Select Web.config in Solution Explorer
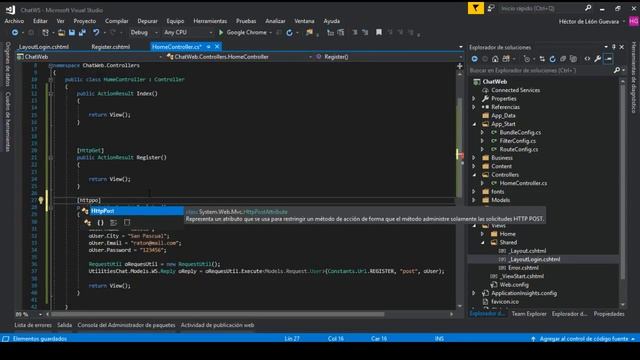 point(514,285)
